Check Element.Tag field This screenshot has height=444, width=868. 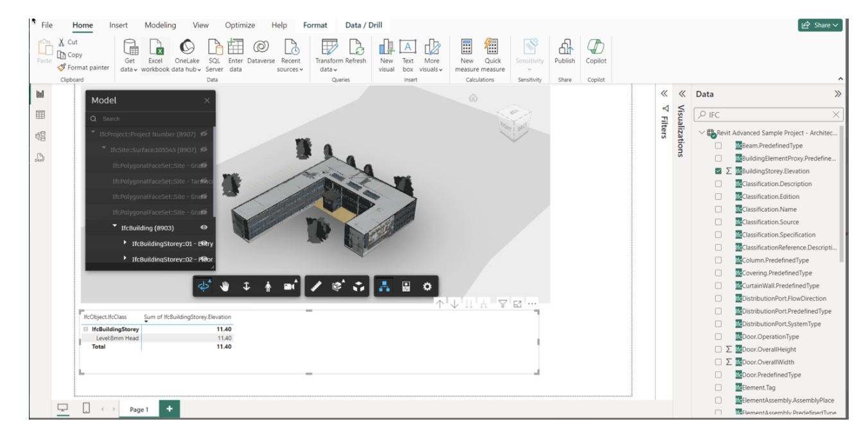point(718,388)
